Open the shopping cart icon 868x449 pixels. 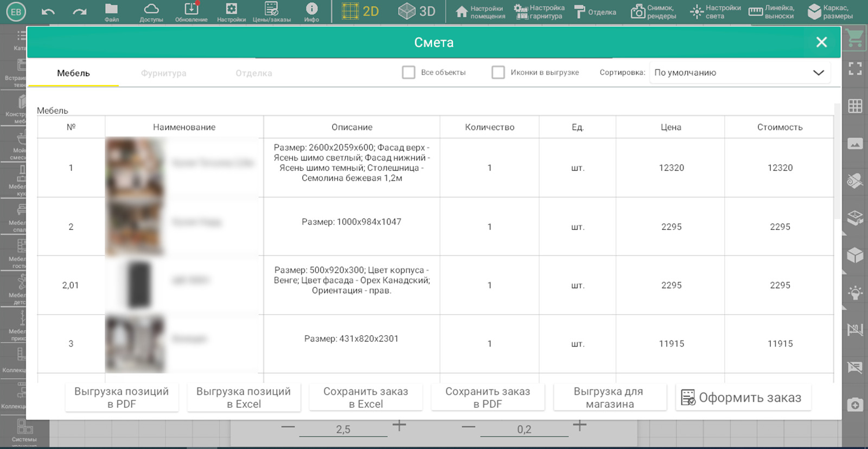tap(855, 39)
